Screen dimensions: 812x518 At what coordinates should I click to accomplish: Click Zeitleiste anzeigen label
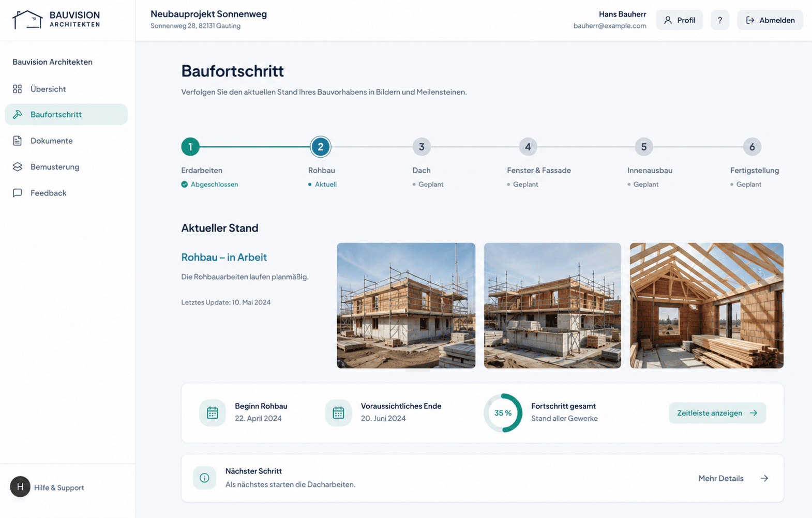[710, 413]
